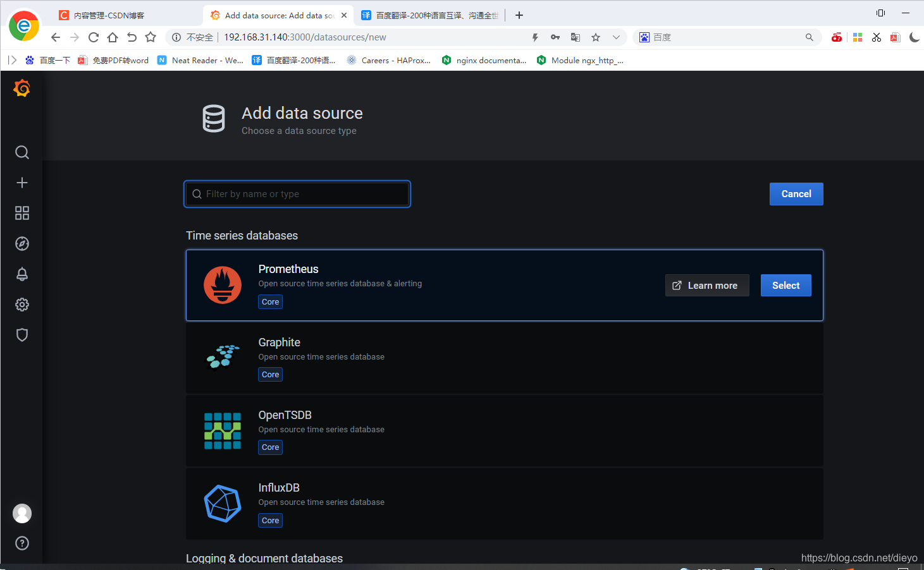Click the lightning speed mode icon

tap(535, 37)
